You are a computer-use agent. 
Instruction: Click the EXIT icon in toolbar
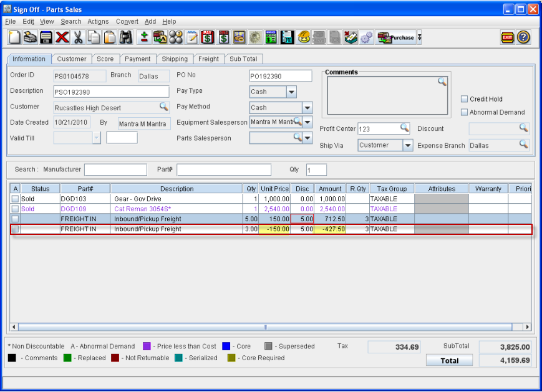coord(507,37)
